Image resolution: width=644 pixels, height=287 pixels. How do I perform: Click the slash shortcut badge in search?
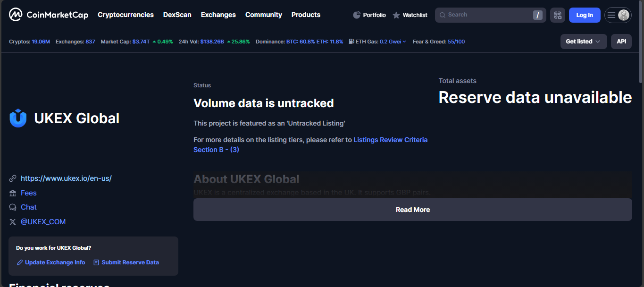(x=538, y=15)
